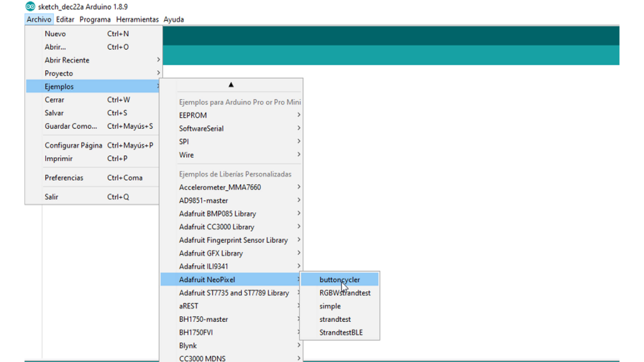Select Imprimir from the Archivo menu
Viewport: 644px width, 362px height.
click(x=58, y=159)
